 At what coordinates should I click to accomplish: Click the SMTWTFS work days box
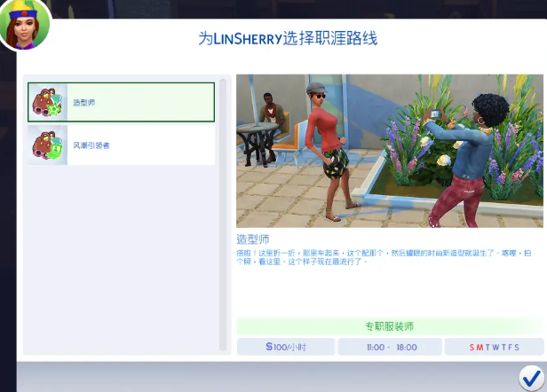[x=494, y=347]
